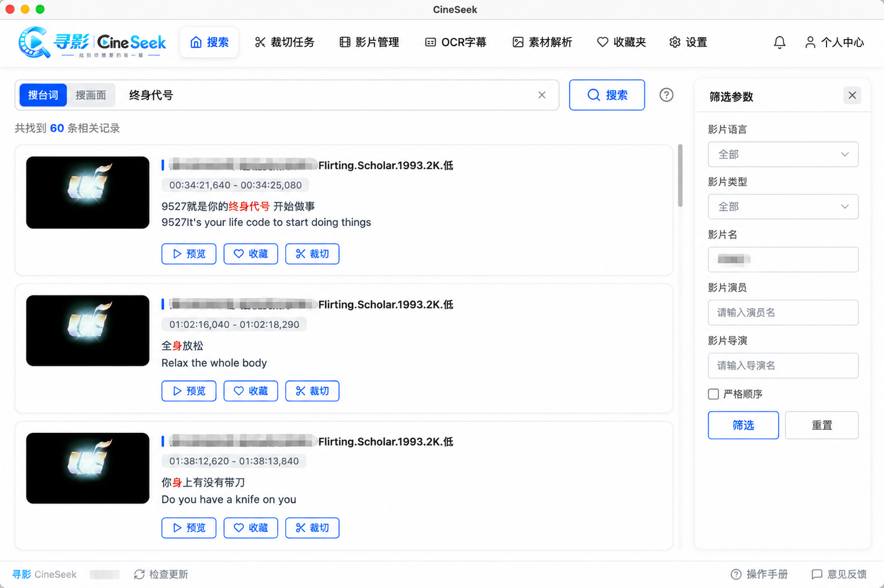Image resolution: width=884 pixels, height=588 pixels.
Task: Click the 筛选 filter button
Action: tap(743, 425)
